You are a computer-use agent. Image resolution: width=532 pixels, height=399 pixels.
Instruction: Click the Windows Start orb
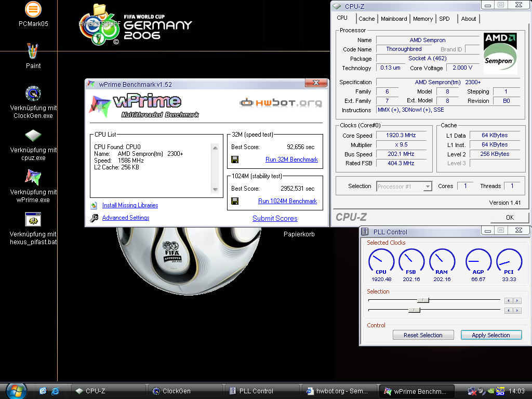(16, 391)
